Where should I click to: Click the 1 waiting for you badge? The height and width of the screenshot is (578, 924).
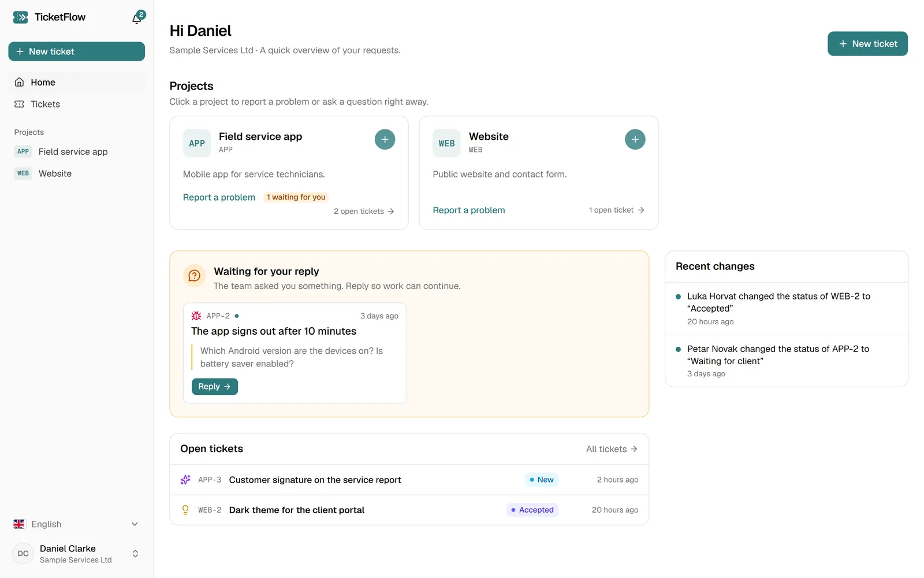tap(296, 197)
